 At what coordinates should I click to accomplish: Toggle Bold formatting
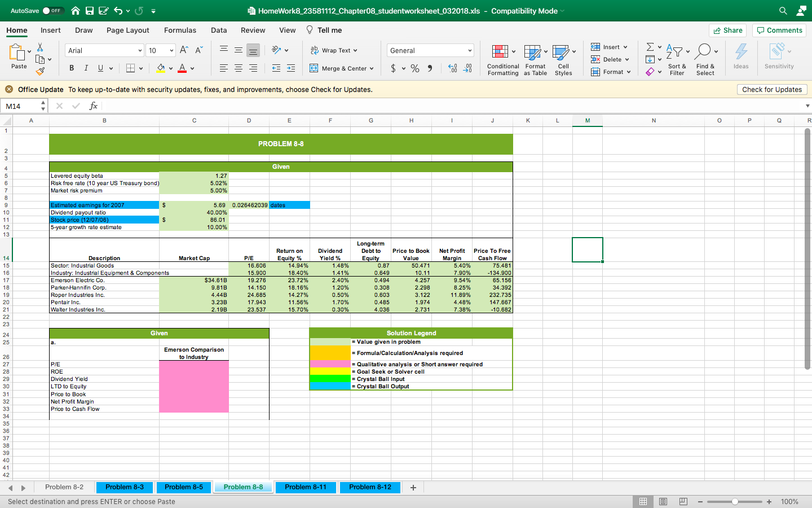coord(72,68)
